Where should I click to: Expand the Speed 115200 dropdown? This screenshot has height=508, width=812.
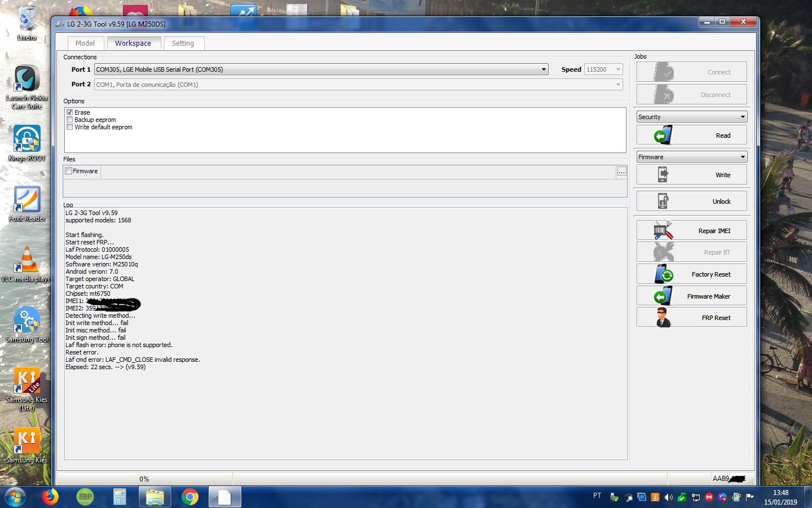(x=603, y=69)
